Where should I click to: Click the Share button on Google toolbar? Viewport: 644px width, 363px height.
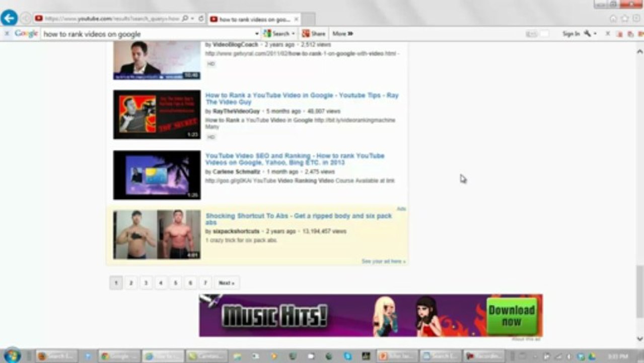click(x=314, y=34)
